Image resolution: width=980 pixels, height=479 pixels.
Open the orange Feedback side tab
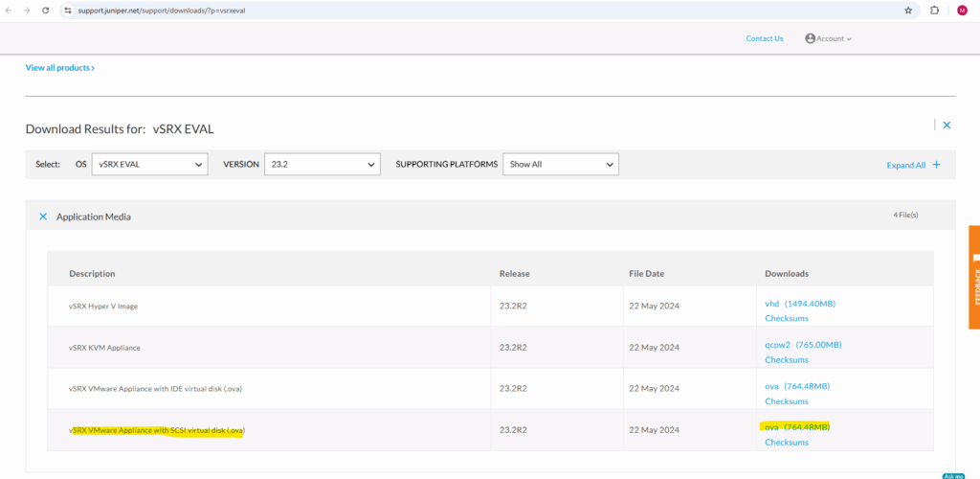pyautogui.click(x=974, y=277)
